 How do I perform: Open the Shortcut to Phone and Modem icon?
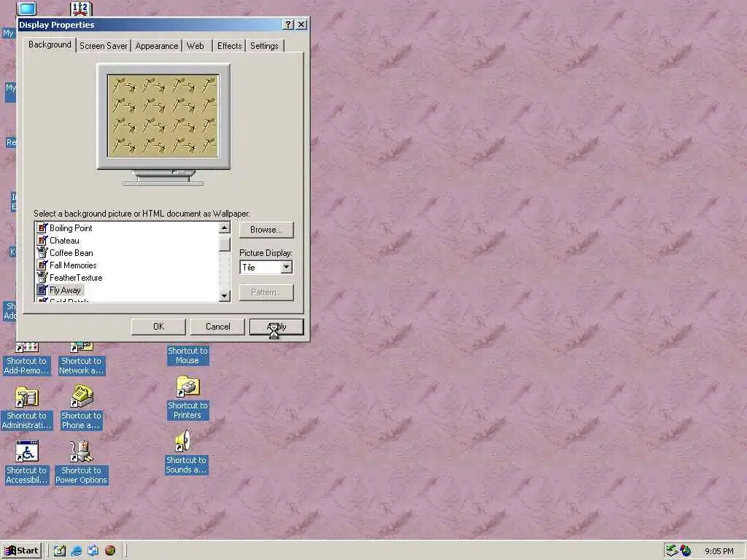coord(82,396)
